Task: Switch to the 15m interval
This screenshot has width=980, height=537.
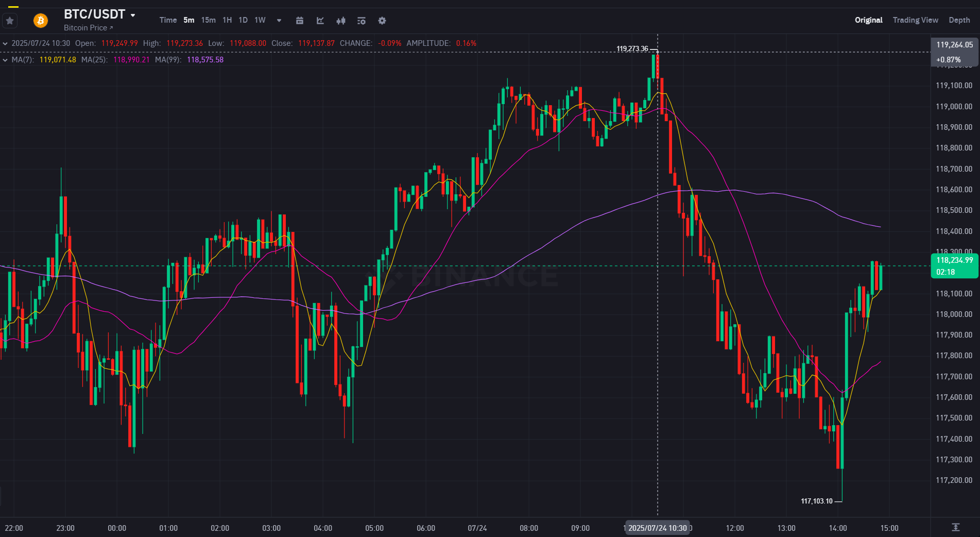Action: pyautogui.click(x=209, y=20)
